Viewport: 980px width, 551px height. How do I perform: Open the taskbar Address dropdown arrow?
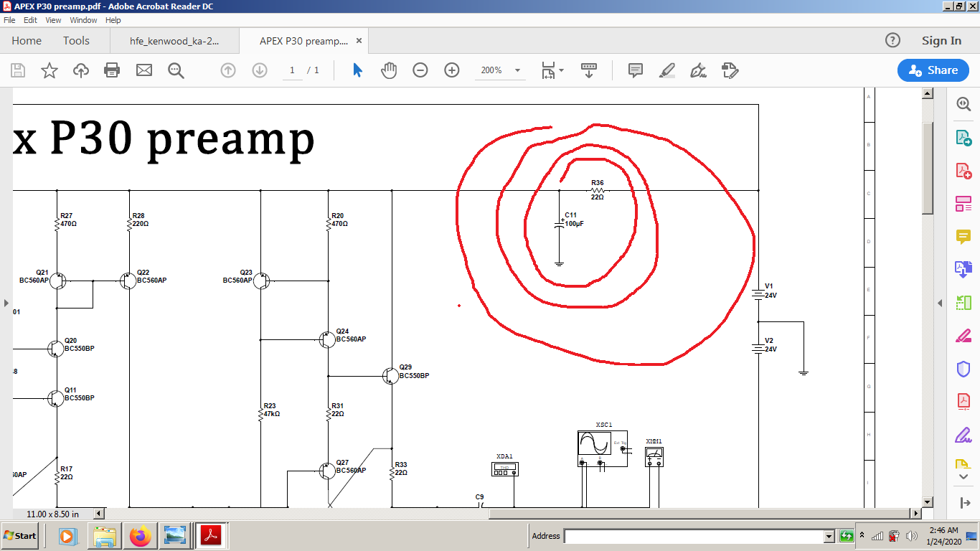pyautogui.click(x=829, y=536)
